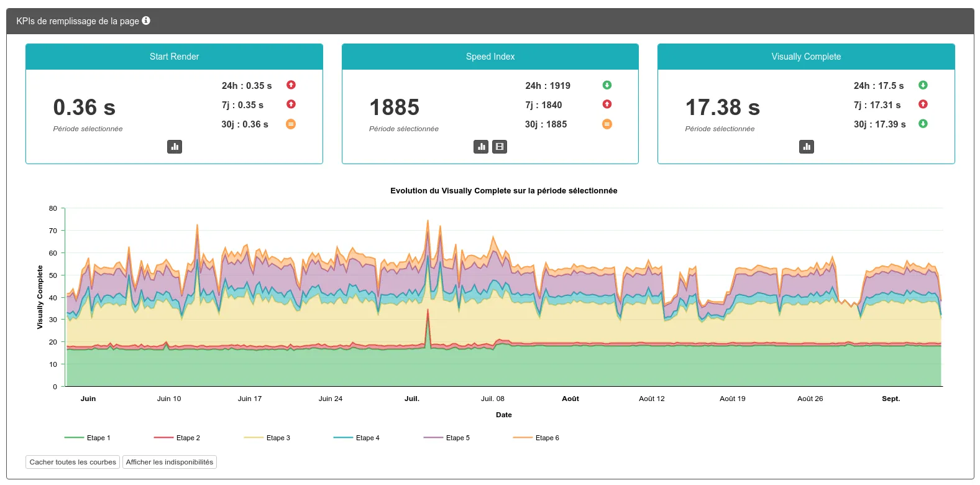Click the Juil. peak spike in chart
This screenshot has width=980, height=485.
pyautogui.click(x=428, y=221)
